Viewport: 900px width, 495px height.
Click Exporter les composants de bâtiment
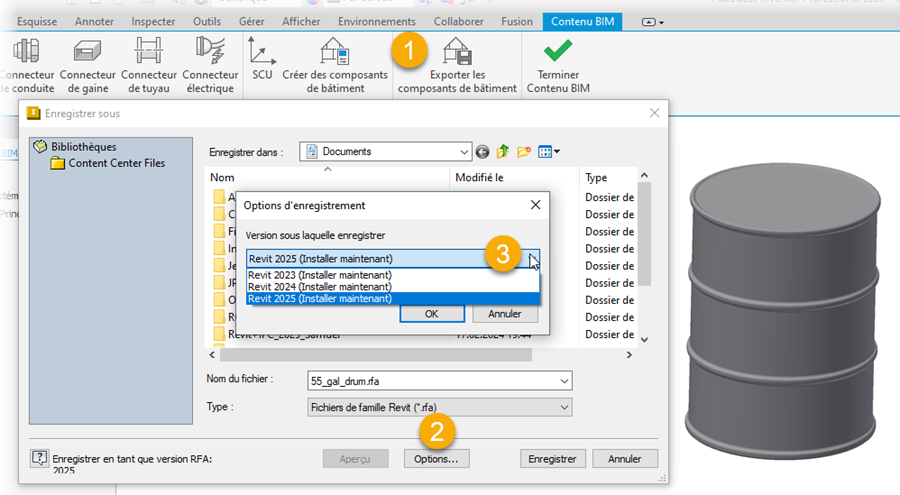click(x=457, y=65)
